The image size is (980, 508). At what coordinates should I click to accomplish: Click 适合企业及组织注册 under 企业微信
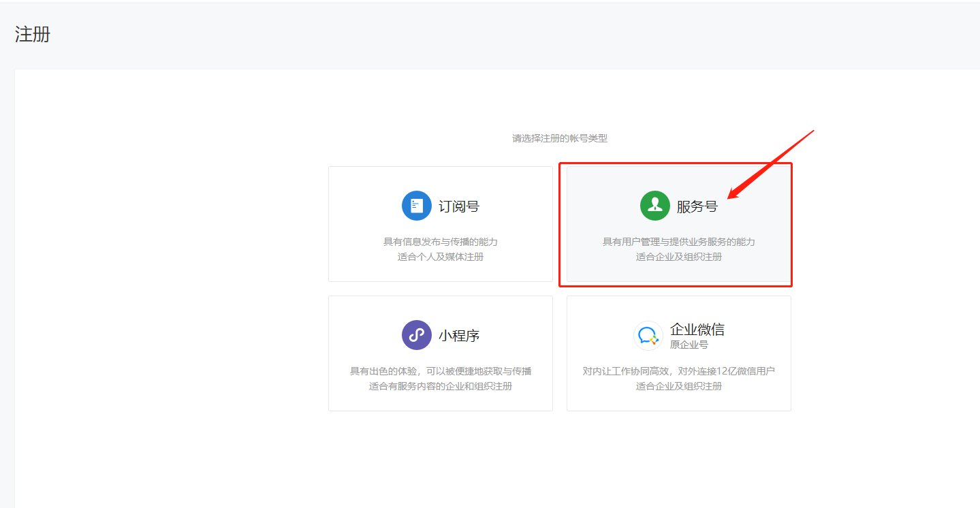point(679,387)
